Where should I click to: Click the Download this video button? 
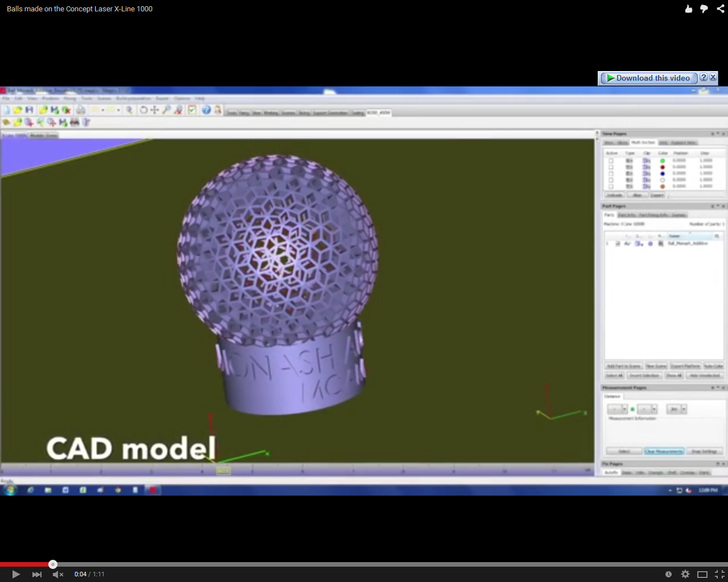click(648, 78)
